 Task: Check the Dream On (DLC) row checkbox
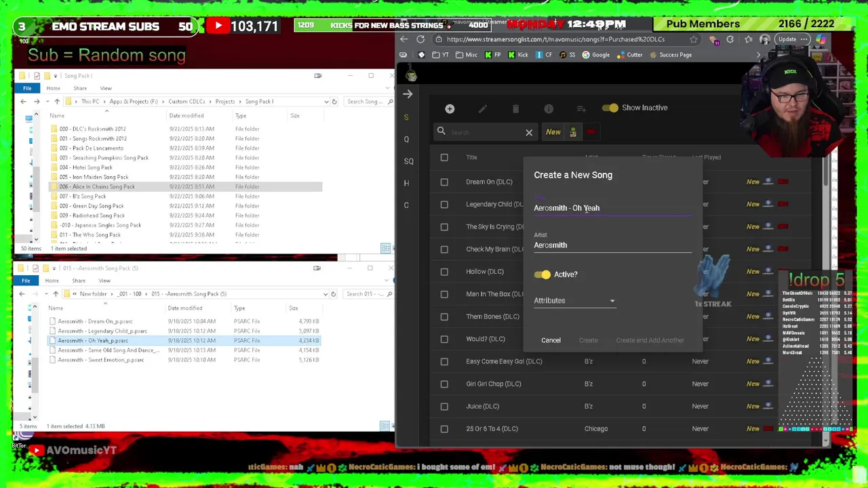[x=444, y=182]
